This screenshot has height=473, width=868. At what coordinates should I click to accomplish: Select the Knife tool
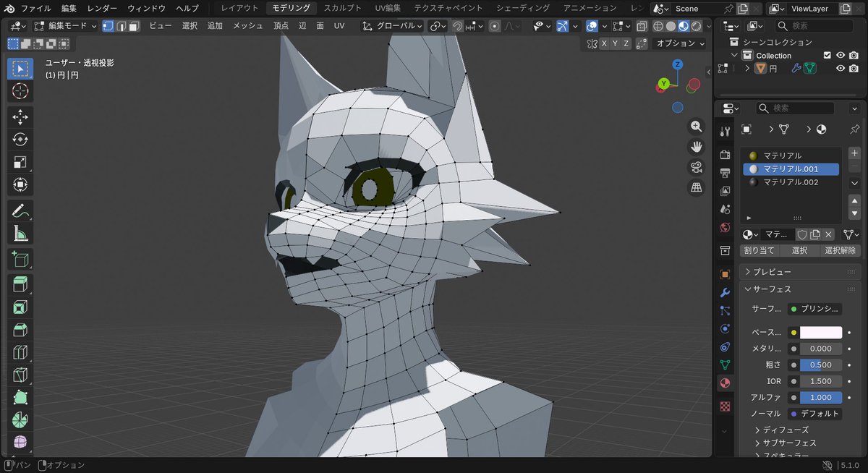coord(20,375)
